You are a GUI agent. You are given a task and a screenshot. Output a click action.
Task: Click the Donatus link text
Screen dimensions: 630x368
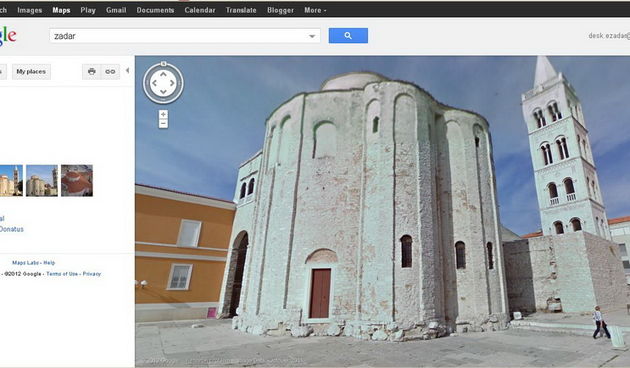(12, 229)
